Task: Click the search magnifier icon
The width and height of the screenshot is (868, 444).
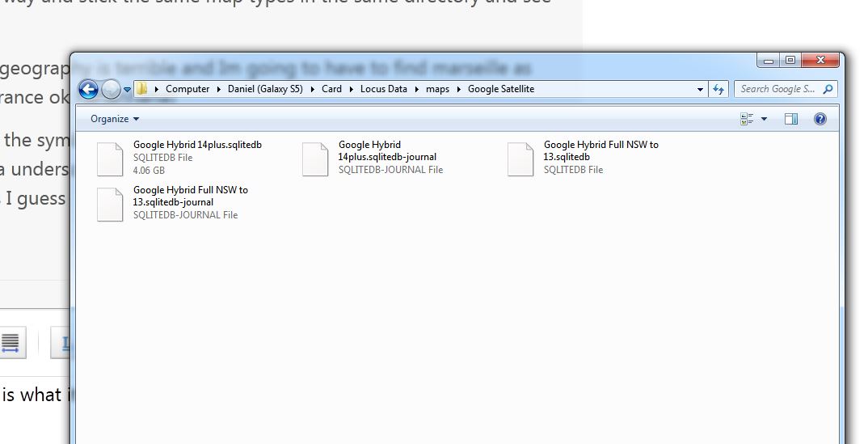Action: click(x=828, y=89)
